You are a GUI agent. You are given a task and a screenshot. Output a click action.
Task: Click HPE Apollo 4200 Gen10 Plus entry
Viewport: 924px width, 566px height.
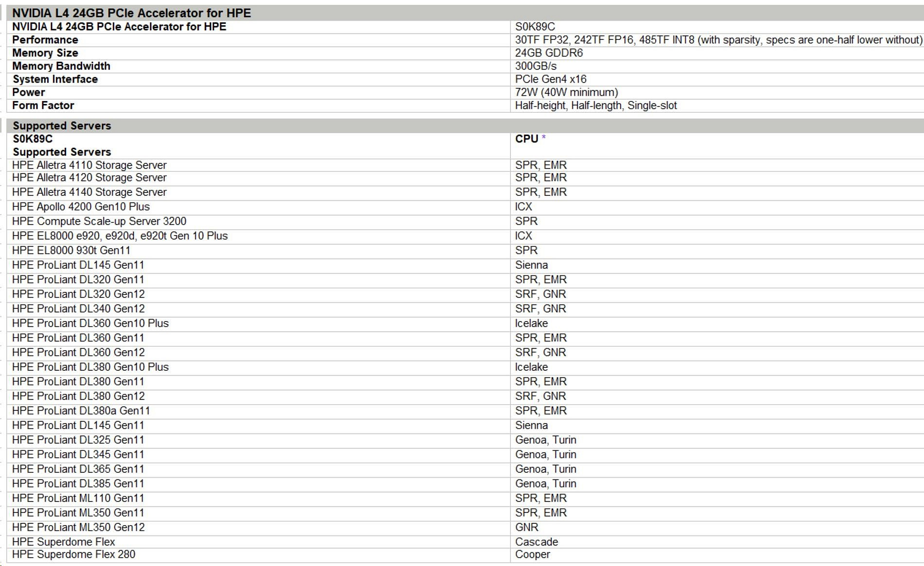tap(81, 207)
